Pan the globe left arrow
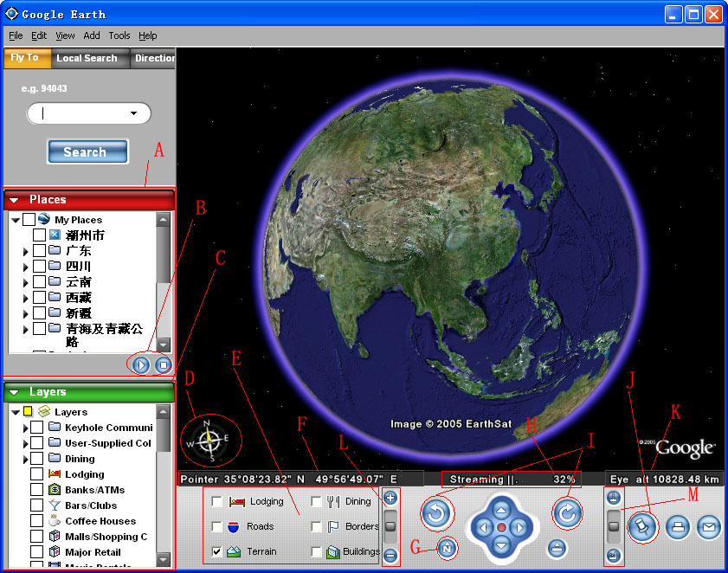The height and width of the screenshot is (573, 728). (484, 528)
